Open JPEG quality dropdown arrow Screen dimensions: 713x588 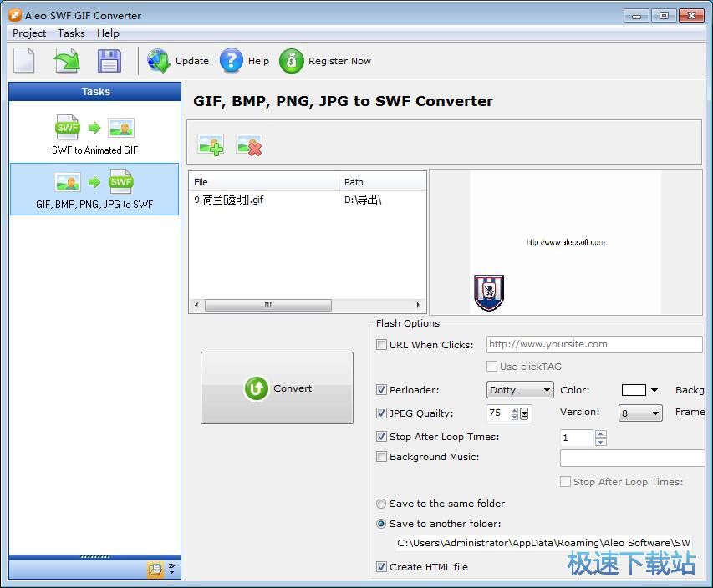pyautogui.click(x=524, y=413)
